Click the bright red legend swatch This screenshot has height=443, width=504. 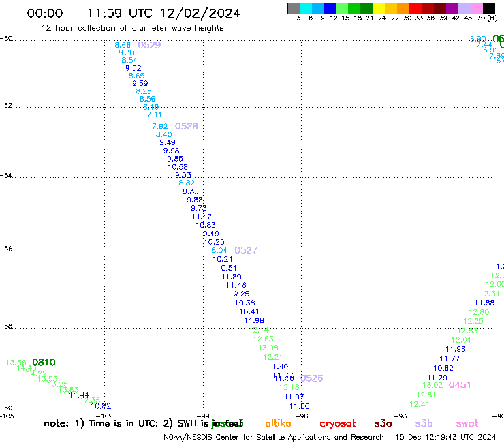tap(415, 8)
